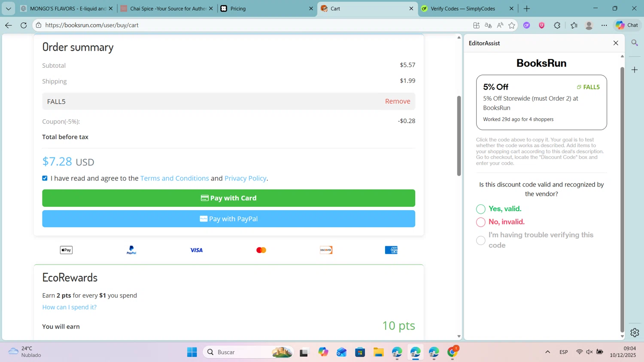This screenshot has height=362, width=644.
Task: Open the Favorites list icon
Action: (574, 25)
